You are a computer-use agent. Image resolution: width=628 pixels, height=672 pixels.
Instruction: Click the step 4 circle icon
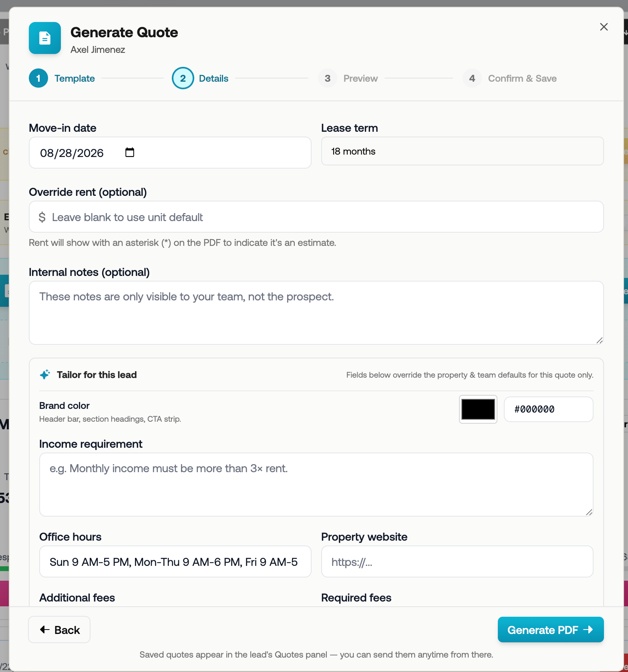point(472,78)
